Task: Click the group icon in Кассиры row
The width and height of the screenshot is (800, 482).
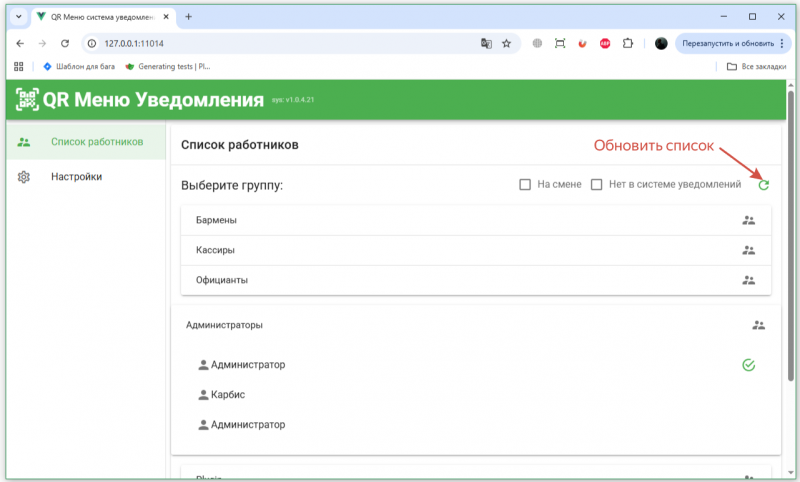Action: click(x=748, y=250)
